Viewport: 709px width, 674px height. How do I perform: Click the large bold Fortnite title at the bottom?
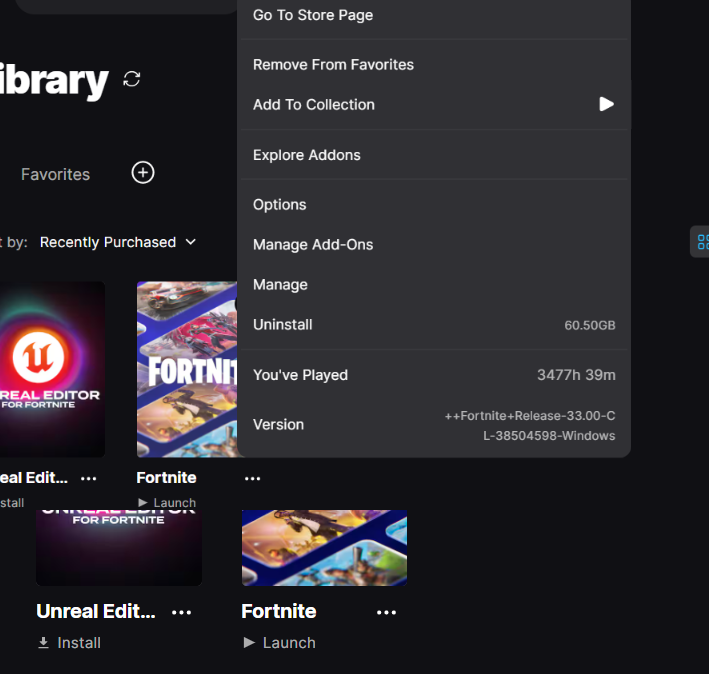click(x=279, y=611)
